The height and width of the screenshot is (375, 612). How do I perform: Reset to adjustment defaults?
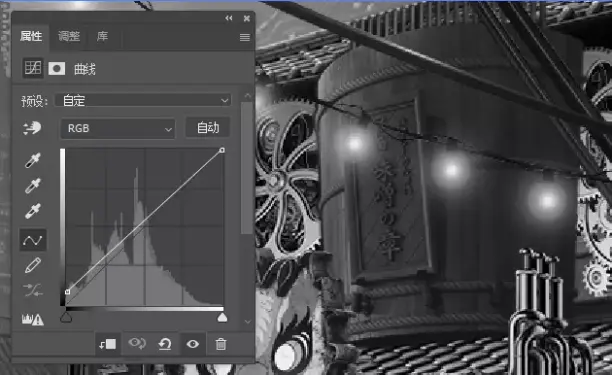165,344
